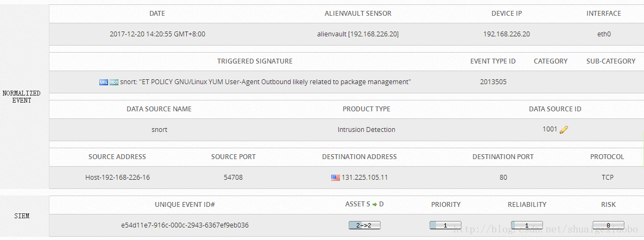Click the MD5 icon beside snort signature
Viewport: 644px width, 240px height.
coord(114,82)
